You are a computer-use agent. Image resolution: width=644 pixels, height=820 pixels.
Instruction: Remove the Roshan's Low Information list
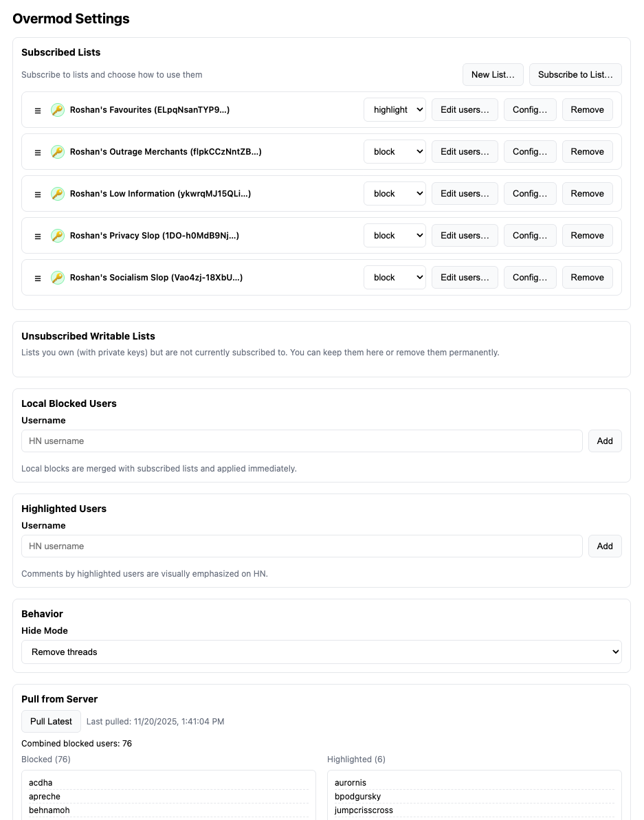pyautogui.click(x=587, y=194)
